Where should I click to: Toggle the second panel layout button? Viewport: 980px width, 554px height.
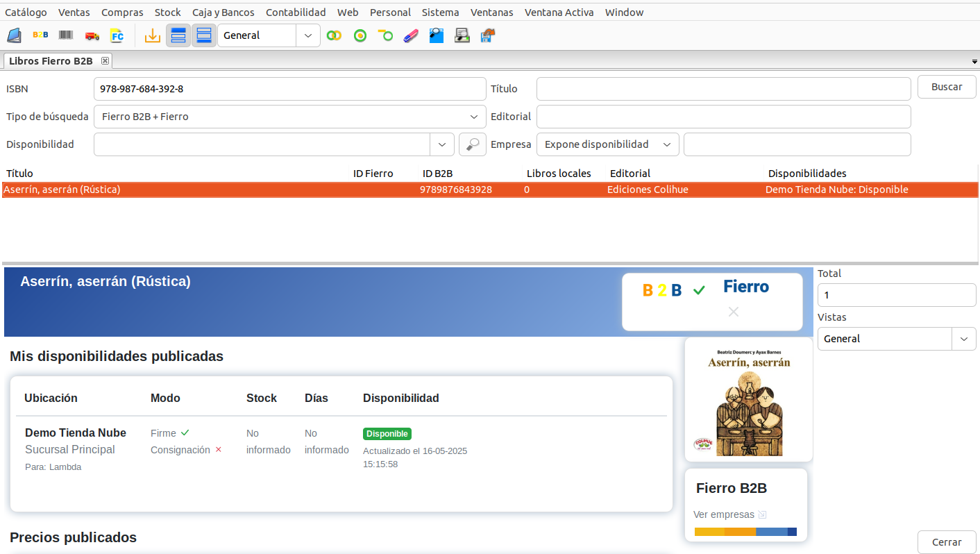204,35
